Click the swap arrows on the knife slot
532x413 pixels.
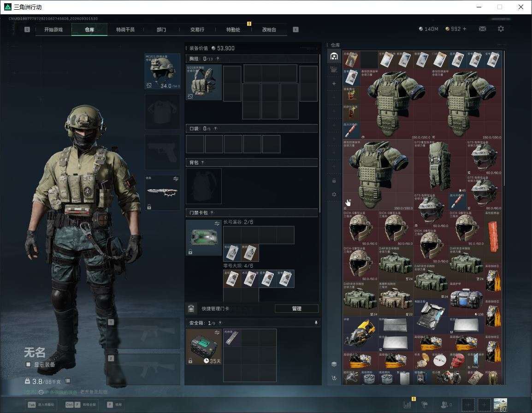(x=176, y=179)
